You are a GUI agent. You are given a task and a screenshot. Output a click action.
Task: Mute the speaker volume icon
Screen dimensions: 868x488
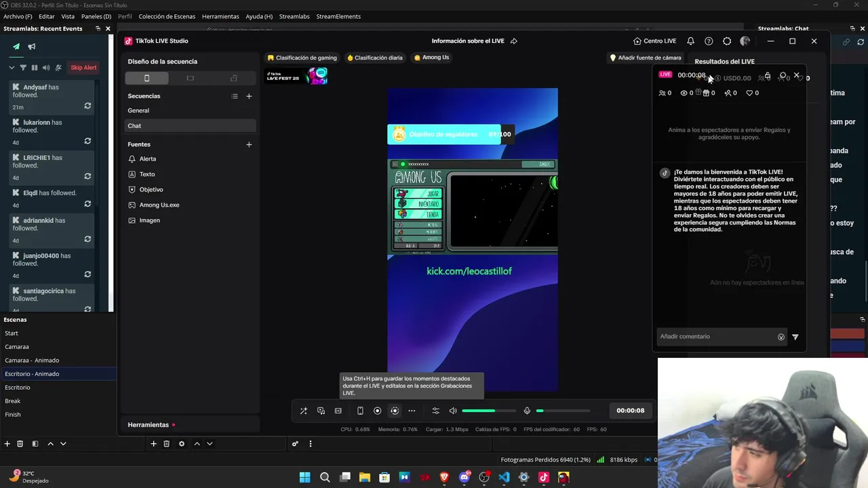(x=453, y=411)
